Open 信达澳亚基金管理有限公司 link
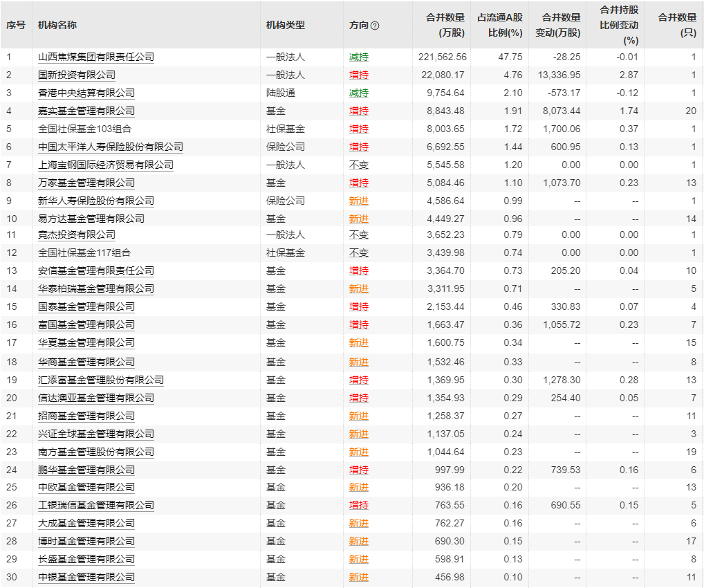 [x=96, y=398]
